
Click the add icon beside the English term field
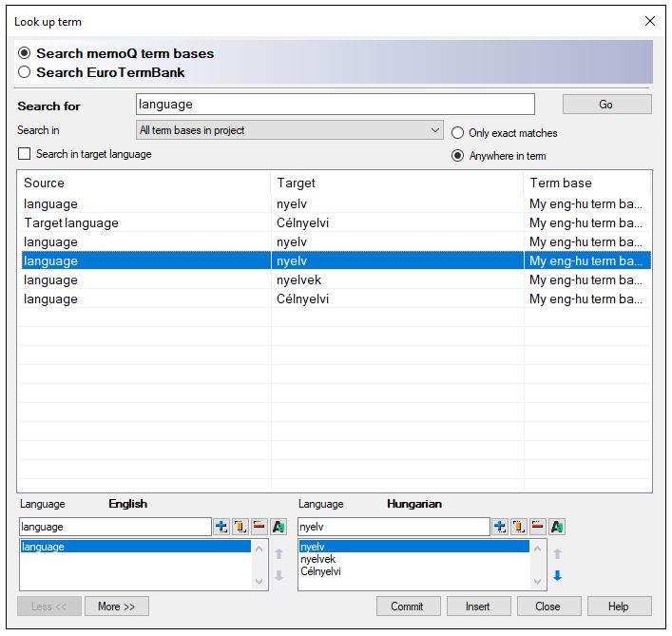[221, 527]
